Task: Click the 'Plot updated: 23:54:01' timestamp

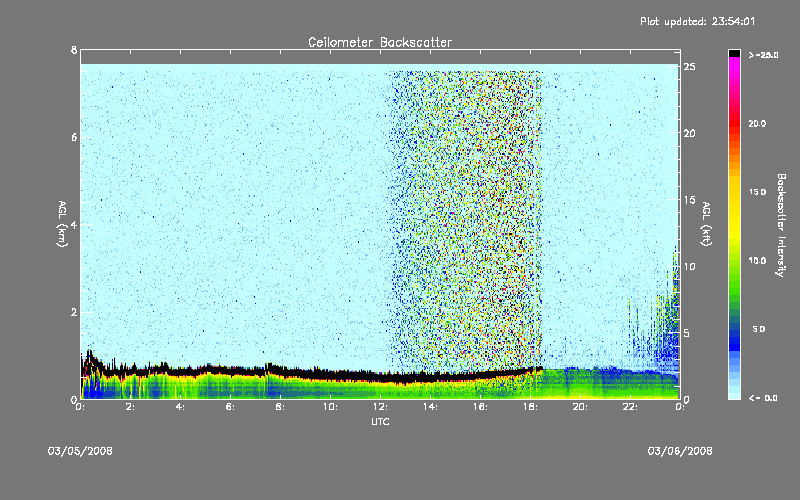Action: tap(697, 21)
